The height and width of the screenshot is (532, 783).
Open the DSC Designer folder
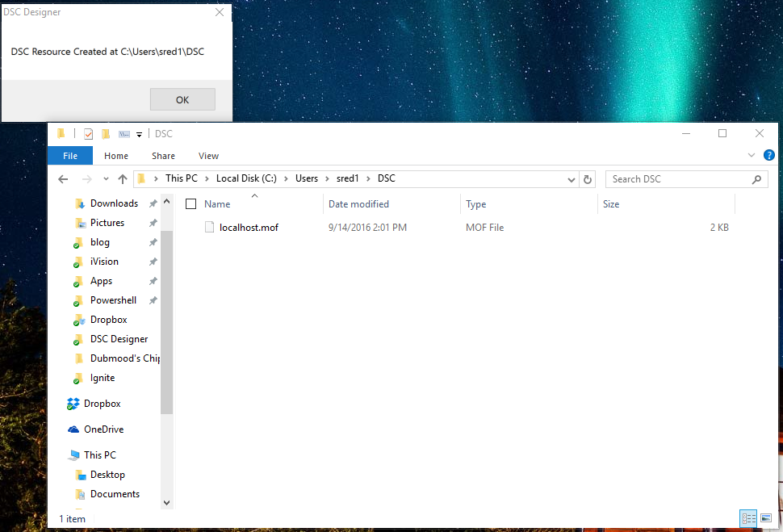(119, 339)
